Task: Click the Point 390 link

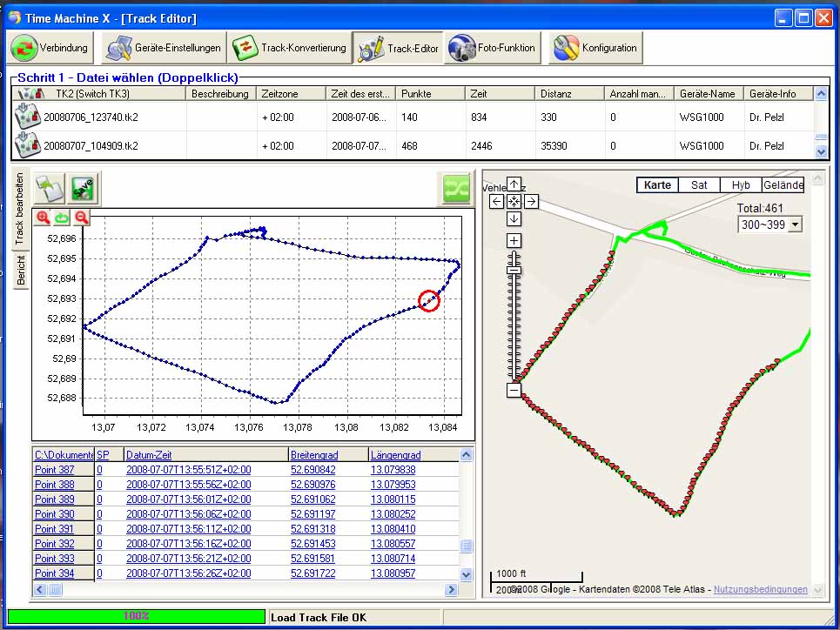Action: pos(54,514)
